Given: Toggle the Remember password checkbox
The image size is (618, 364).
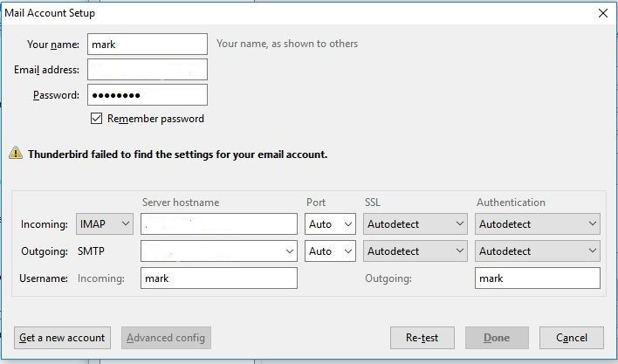Looking at the screenshot, I should (97, 119).
